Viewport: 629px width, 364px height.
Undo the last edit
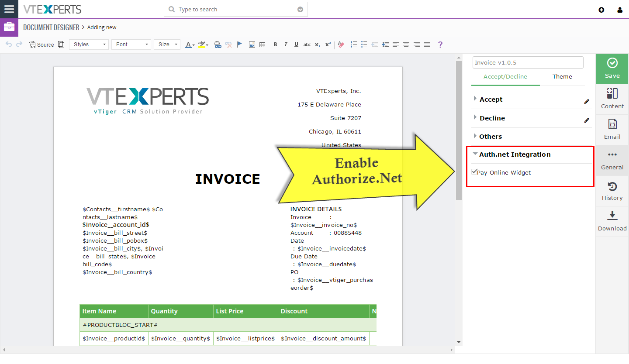9,45
